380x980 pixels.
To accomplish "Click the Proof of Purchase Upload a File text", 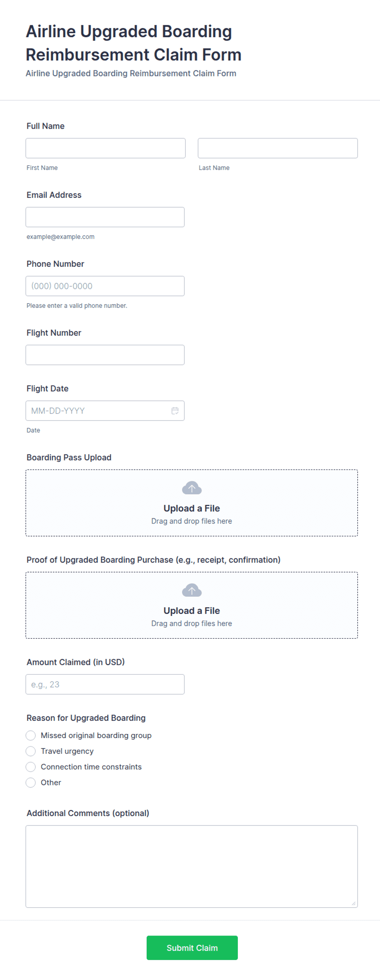I will click(x=192, y=611).
